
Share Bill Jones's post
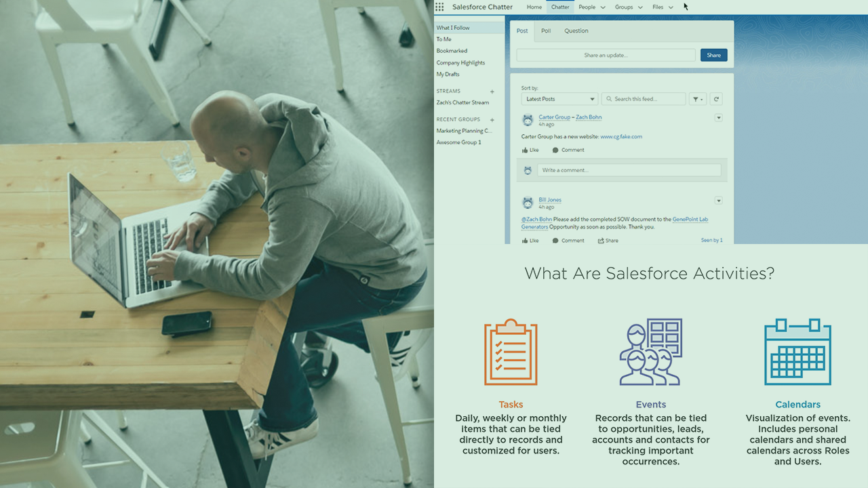click(608, 241)
